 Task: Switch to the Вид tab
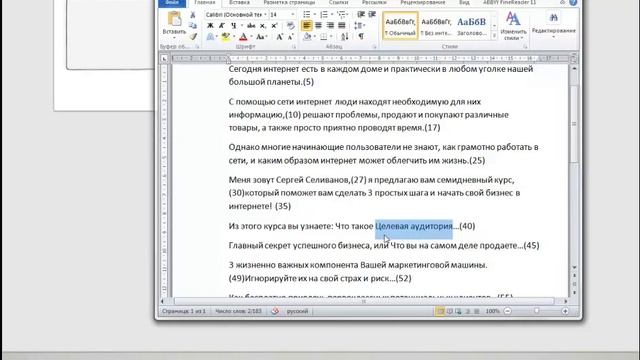coord(464,3)
